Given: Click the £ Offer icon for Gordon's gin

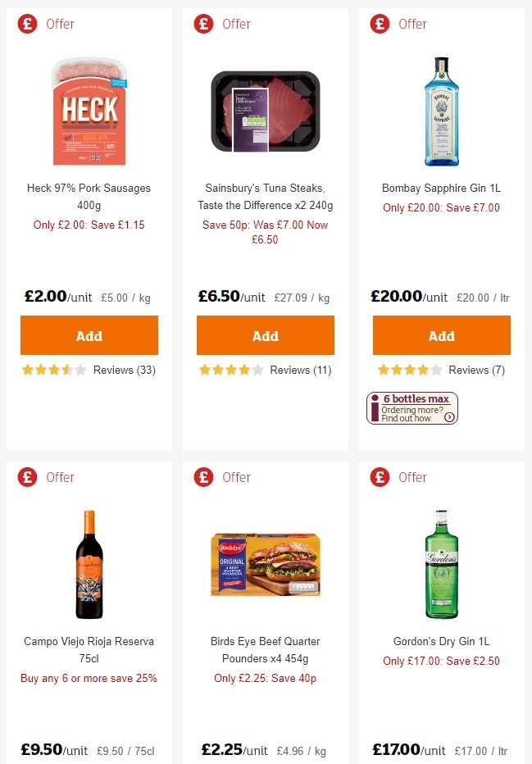Looking at the screenshot, I should pos(379,477).
